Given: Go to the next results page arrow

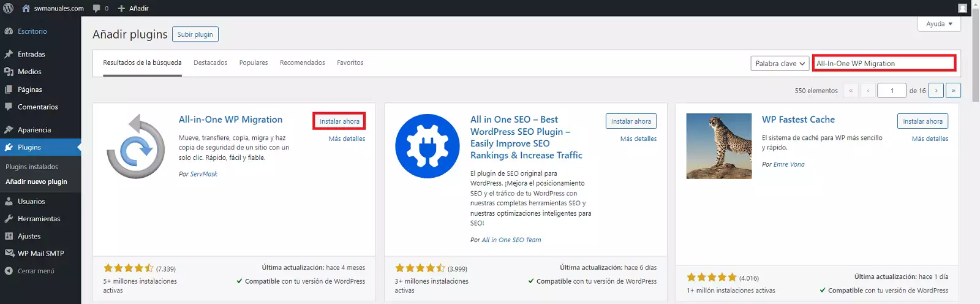Looking at the screenshot, I should tap(936, 91).
